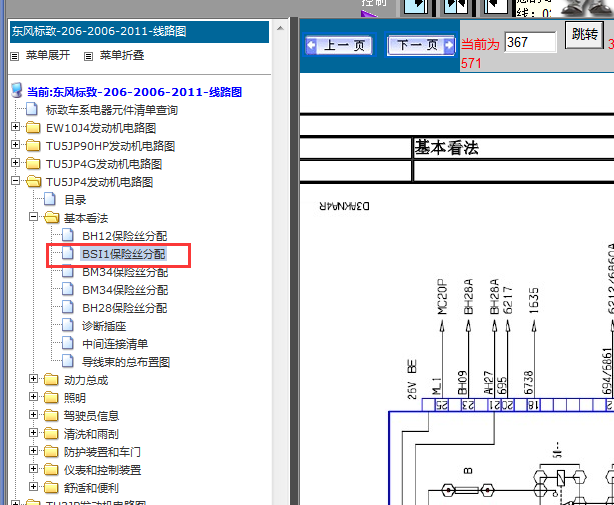Screen dimensions: 614x505
Task: Expand the 舒适和便利 folder node
Action: (34, 487)
